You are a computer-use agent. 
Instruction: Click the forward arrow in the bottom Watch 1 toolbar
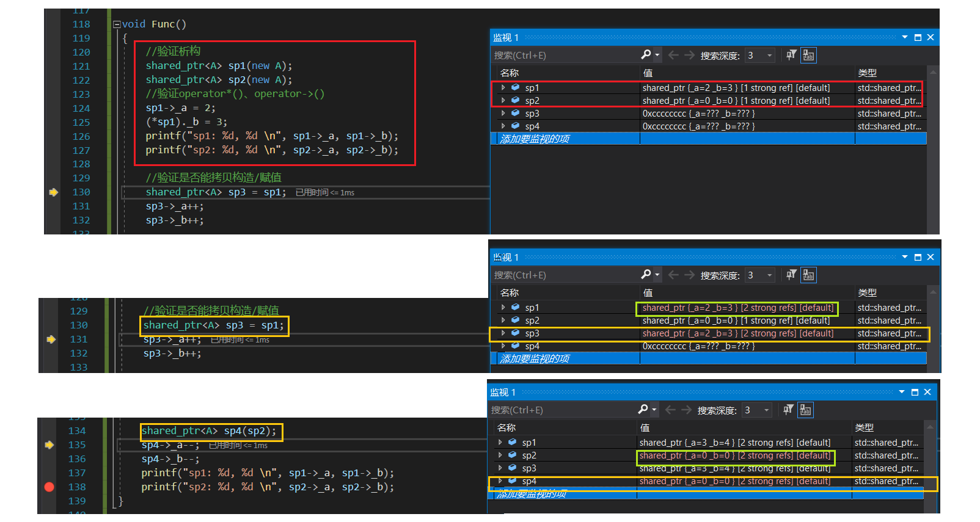(686, 410)
